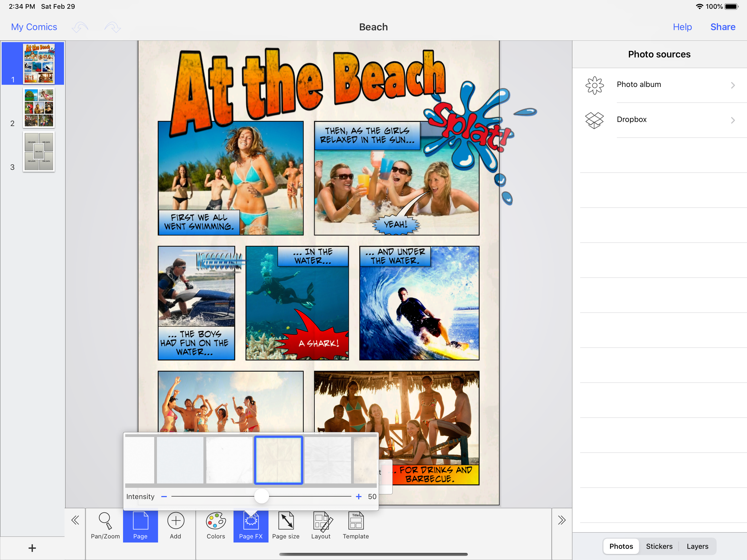Toggle the Page FX tool off
Image resolution: width=747 pixels, height=560 pixels.
[250, 525]
